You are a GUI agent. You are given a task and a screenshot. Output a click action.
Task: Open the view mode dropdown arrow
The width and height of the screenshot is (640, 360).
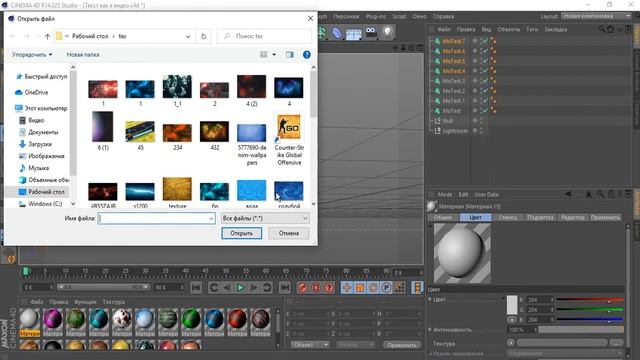[x=274, y=55]
